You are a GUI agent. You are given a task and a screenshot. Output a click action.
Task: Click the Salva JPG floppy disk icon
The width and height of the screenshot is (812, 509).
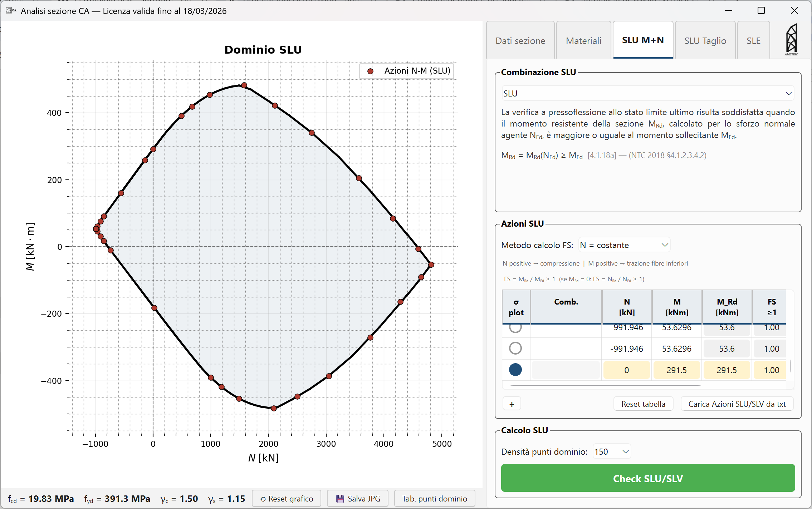coord(340,499)
